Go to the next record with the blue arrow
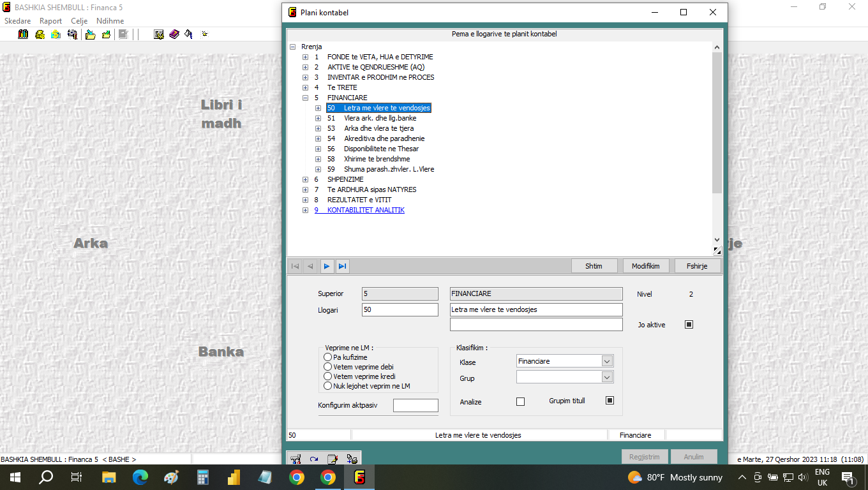The width and height of the screenshot is (868, 490). 326,266
